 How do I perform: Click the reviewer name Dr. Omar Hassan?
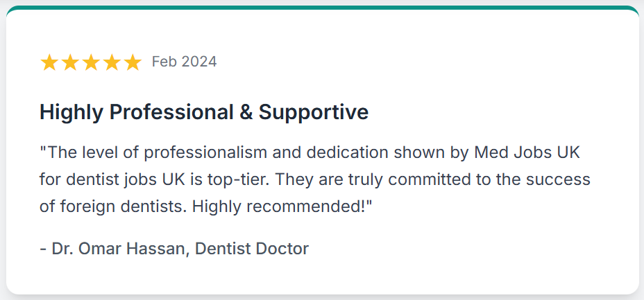pos(117,248)
